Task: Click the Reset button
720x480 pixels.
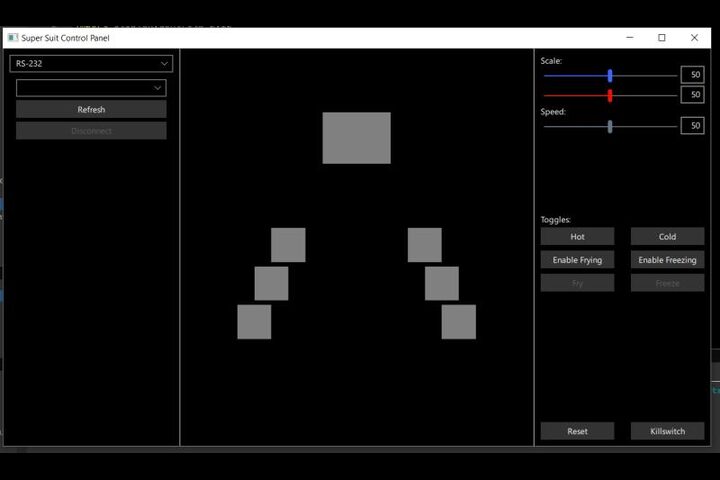Action: click(x=577, y=431)
